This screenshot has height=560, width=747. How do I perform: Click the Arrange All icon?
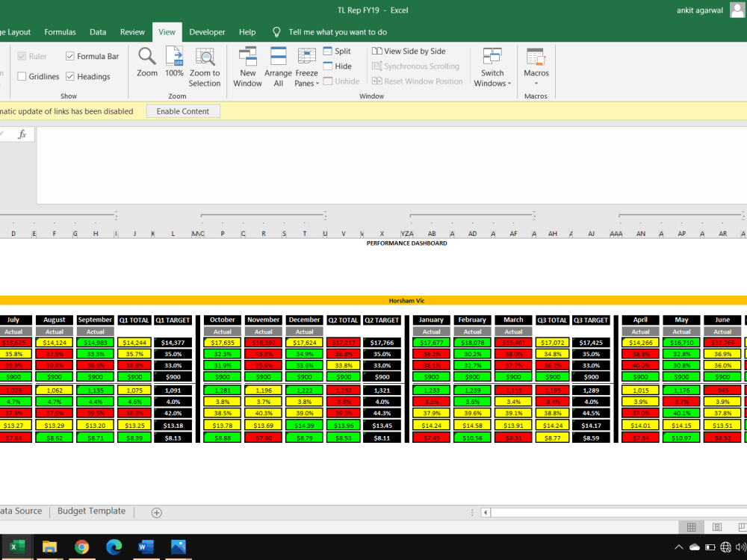pyautogui.click(x=277, y=66)
